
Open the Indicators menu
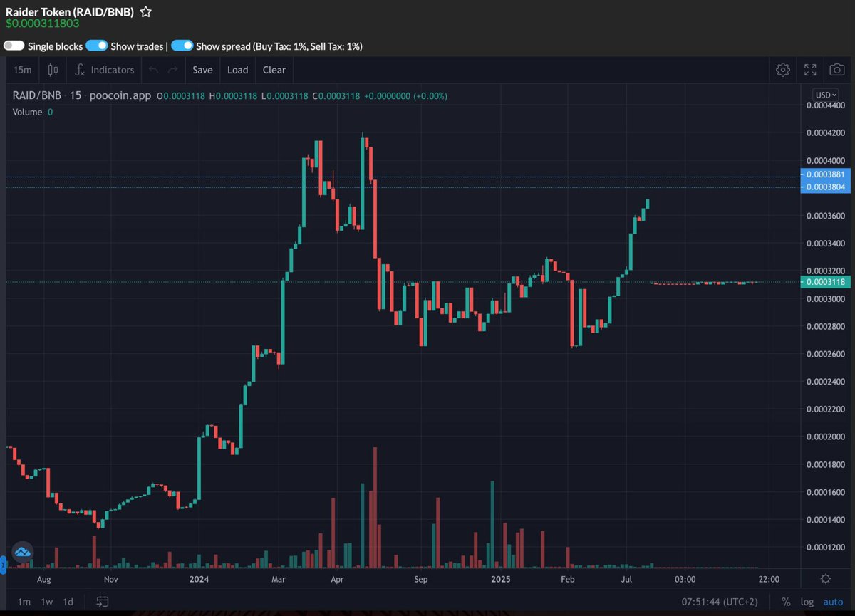[105, 70]
